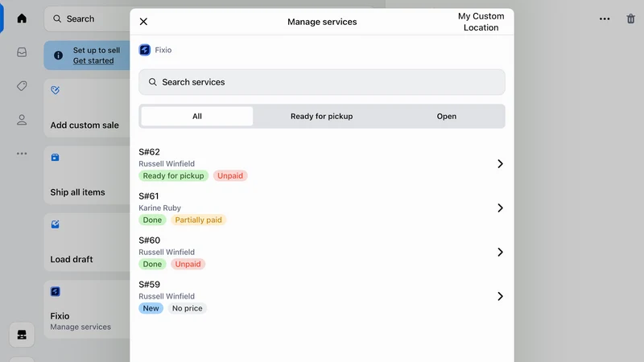Open the Add custom sale tile
The height and width of the screenshot is (362, 644).
[87, 109]
